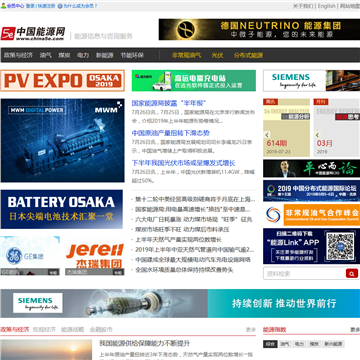
Task: Open headline 国家能源局披露“半年报”
Action: (169, 103)
